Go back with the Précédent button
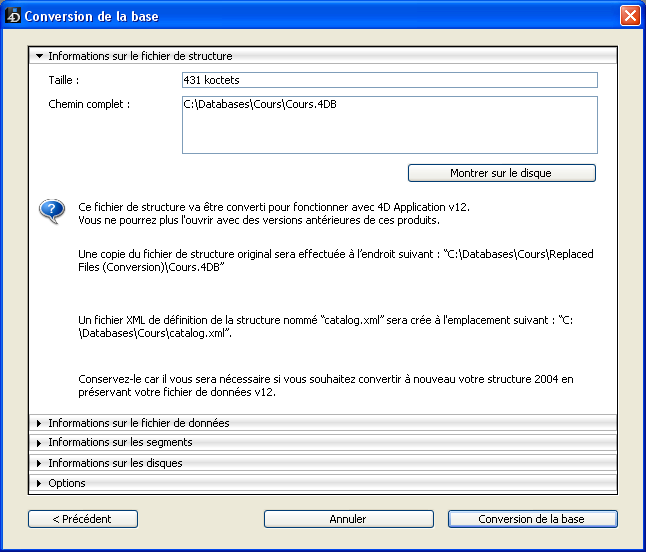This screenshot has height=552, width=646. (x=83, y=519)
